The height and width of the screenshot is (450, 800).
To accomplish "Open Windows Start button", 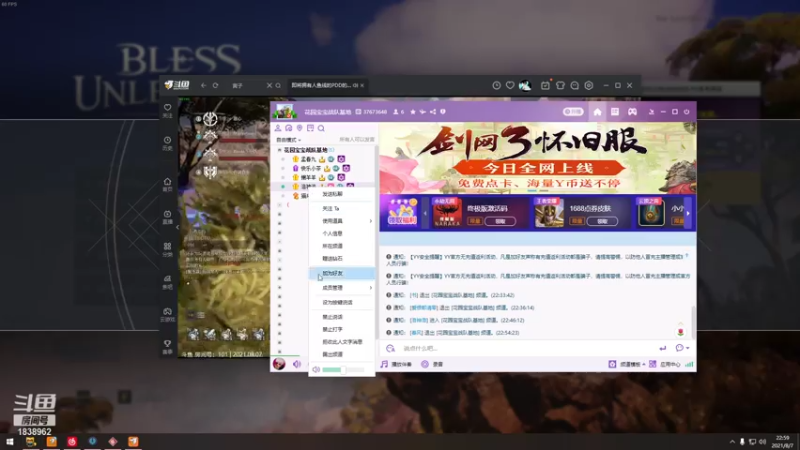I will 10,442.
